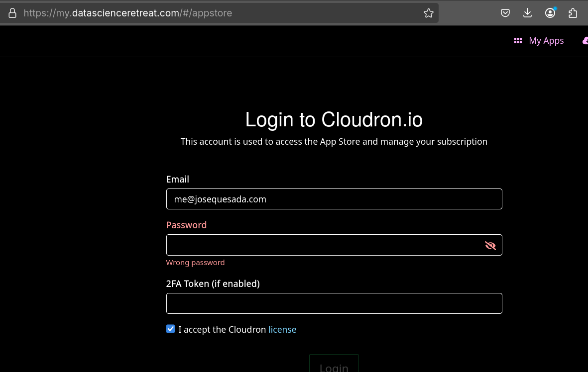Open the Pocket save icon
Image resolution: width=588 pixels, height=372 pixels.
(505, 13)
